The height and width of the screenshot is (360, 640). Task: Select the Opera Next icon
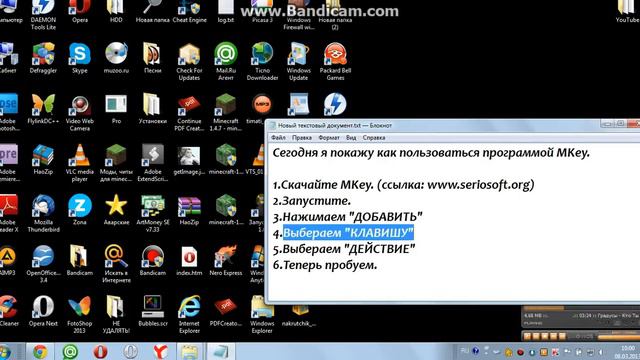click(43, 311)
